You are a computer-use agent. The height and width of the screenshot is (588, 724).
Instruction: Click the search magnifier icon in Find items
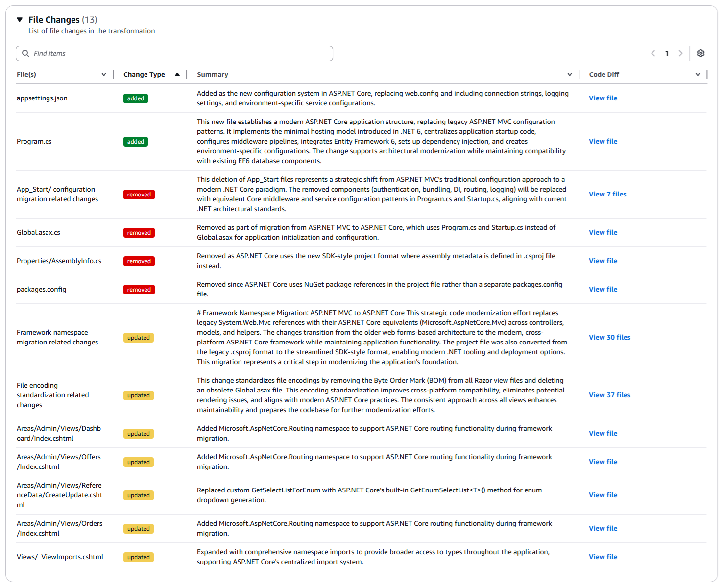tap(25, 53)
